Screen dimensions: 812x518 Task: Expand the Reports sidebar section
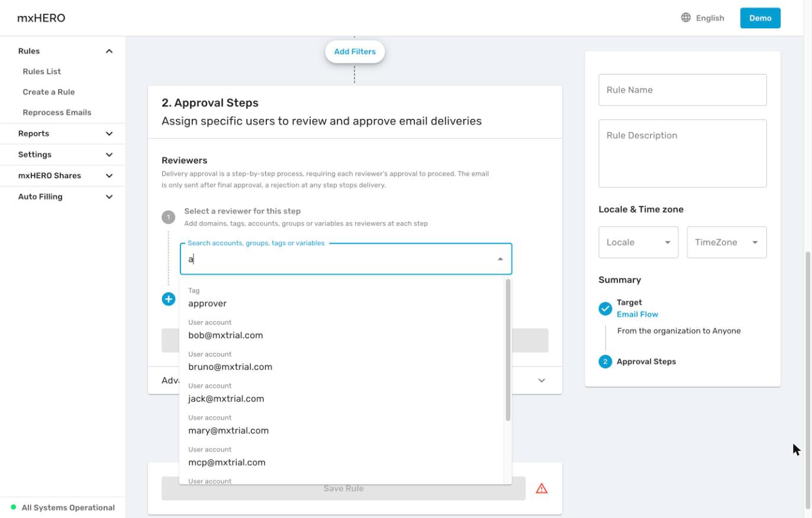[109, 134]
